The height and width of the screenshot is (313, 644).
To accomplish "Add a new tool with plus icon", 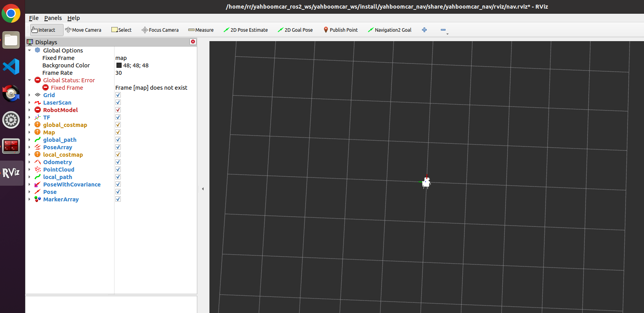I will click(424, 30).
